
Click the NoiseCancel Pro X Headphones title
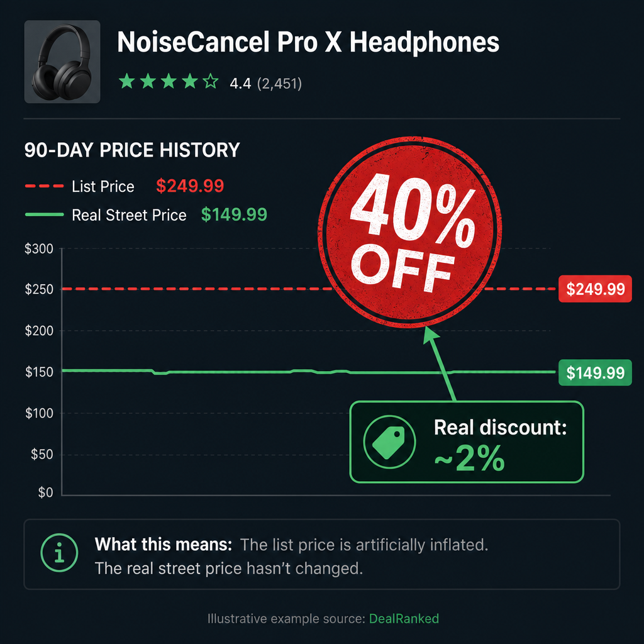tap(308, 42)
